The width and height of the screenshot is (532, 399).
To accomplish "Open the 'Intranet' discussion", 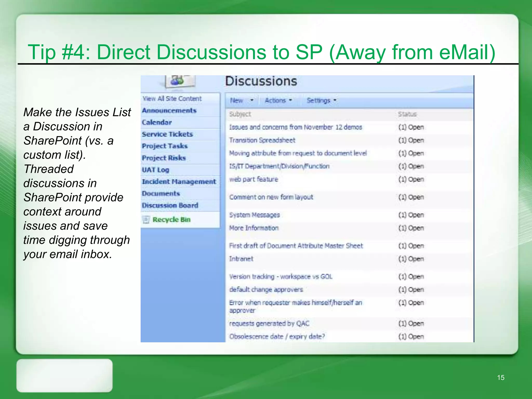I will tap(241, 259).
